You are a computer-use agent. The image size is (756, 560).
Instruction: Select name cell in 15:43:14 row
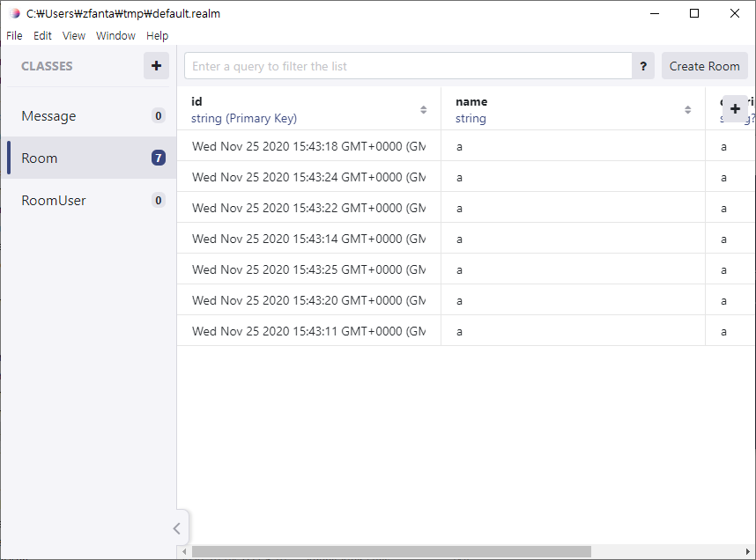pyautogui.click(x=574, y=239)
